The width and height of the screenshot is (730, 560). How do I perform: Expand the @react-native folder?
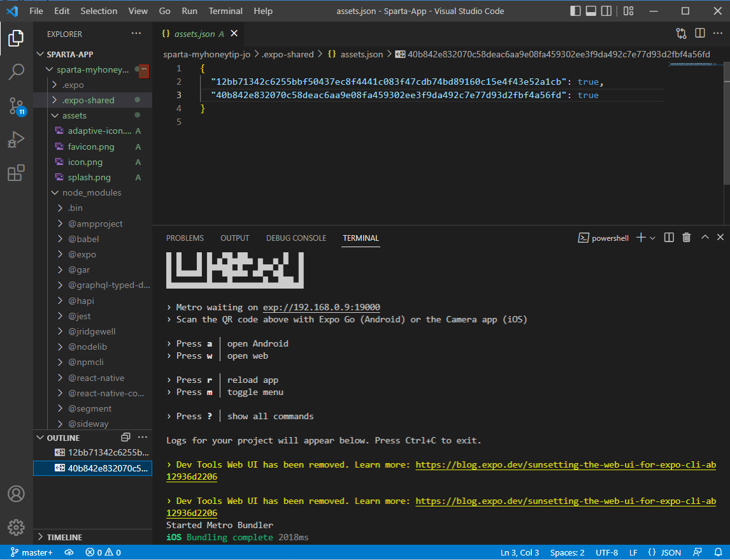coord(92,378)
